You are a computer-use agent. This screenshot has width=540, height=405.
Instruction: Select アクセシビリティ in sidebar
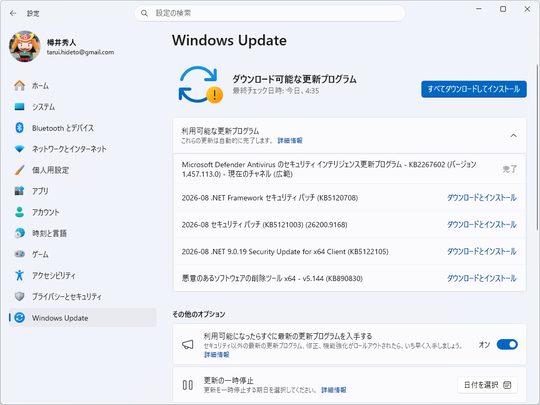[83, 275]
